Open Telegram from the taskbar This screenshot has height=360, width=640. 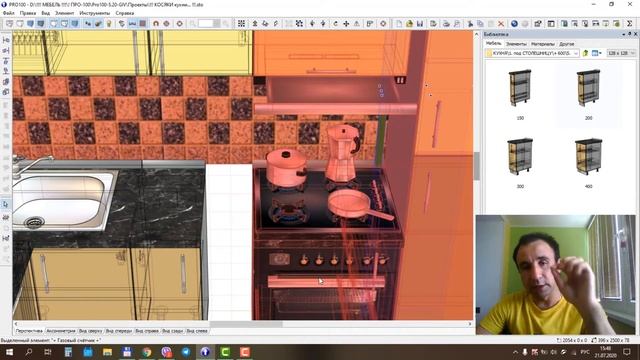click(x=186, y=352)
